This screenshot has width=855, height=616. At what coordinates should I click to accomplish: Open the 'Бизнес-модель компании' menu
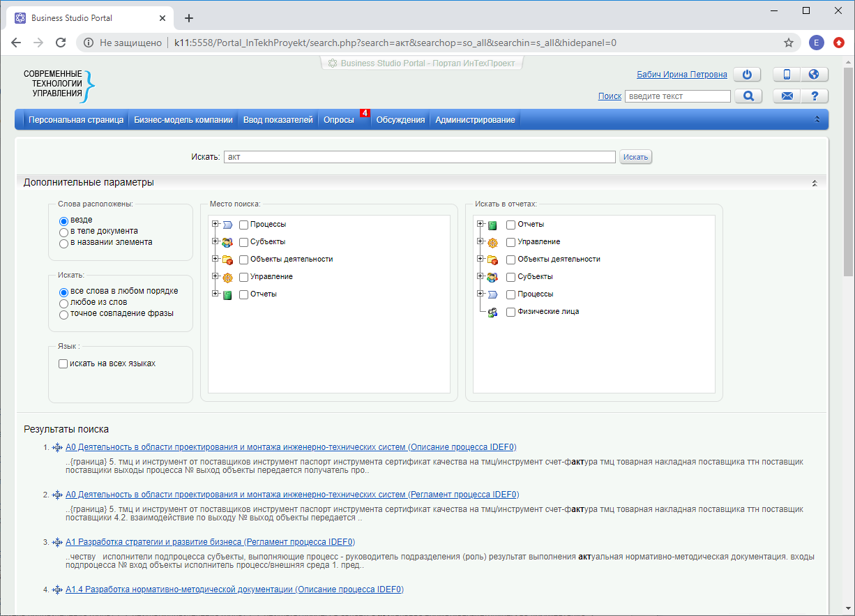coord(183,120)
